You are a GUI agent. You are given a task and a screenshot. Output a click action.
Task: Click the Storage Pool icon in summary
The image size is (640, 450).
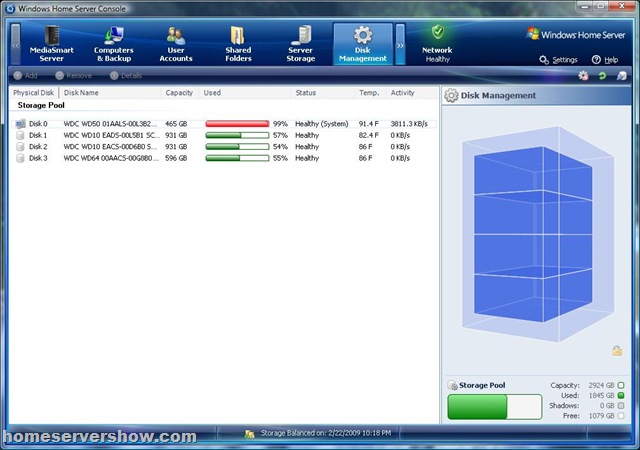[452, 385]
